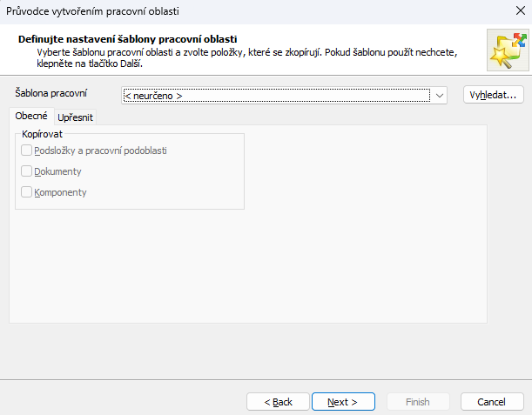Image resolution: width=532 pixels, height=415 pixels.
Task: Click the 'Definujte nastavení šablony' heading
Action: point(128,39)
